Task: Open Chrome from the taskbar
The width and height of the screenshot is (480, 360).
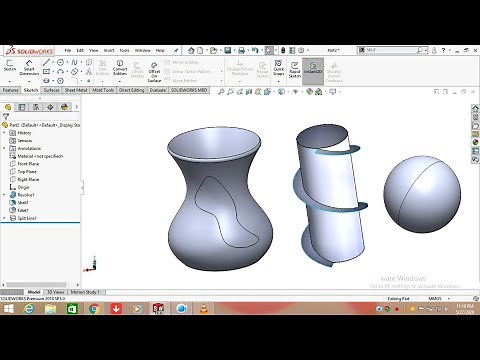Action: (x=94, y=309)
